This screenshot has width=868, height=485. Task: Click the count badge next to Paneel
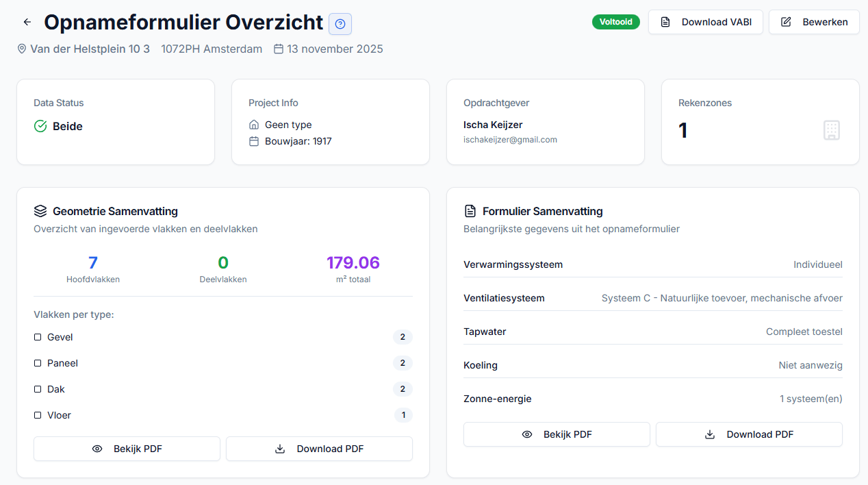pos(403,362)
